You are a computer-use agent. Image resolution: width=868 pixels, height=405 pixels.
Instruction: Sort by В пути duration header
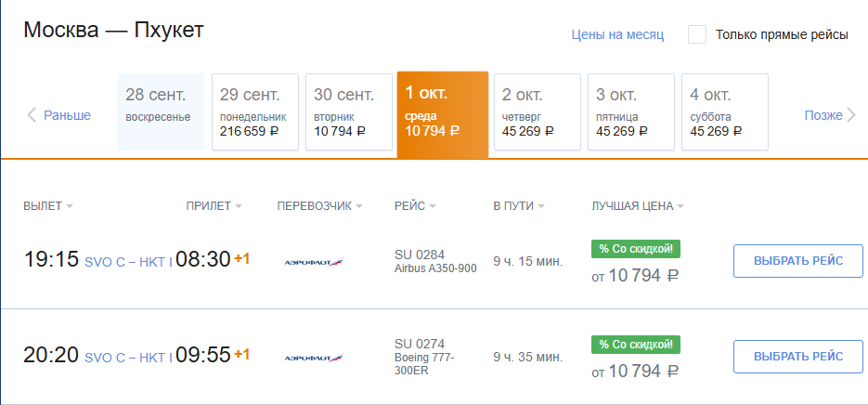tap(518, 206)
